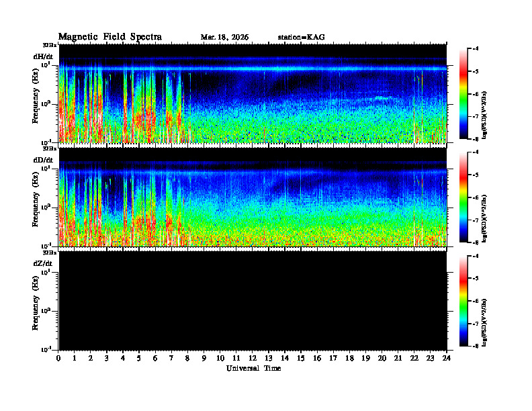Click the 10^0 frequency tick of dZ/dt panel

point(46,311)
